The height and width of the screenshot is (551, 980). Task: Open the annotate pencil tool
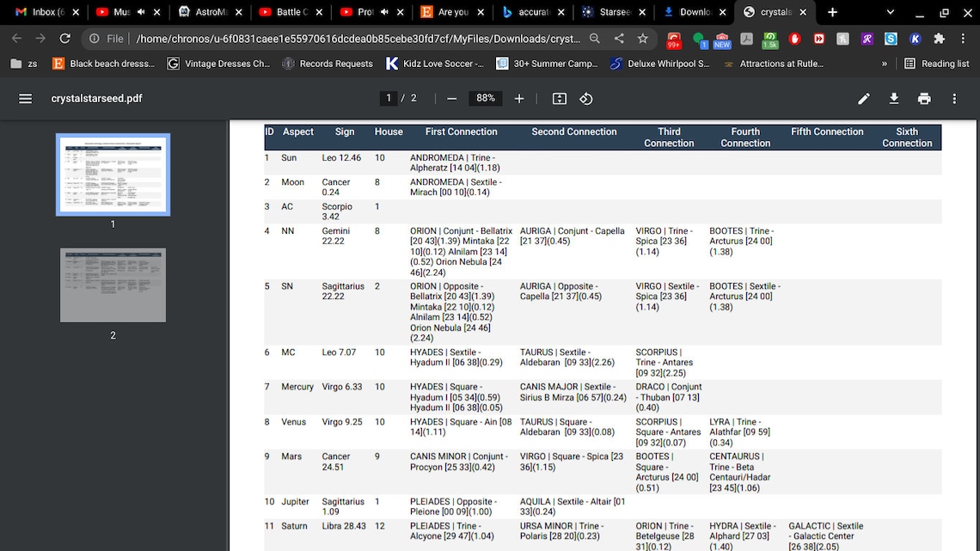click(864, 99)
